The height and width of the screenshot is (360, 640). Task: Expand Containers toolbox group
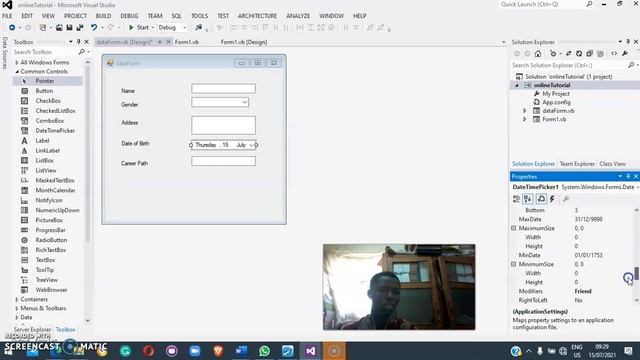[17, 299]
